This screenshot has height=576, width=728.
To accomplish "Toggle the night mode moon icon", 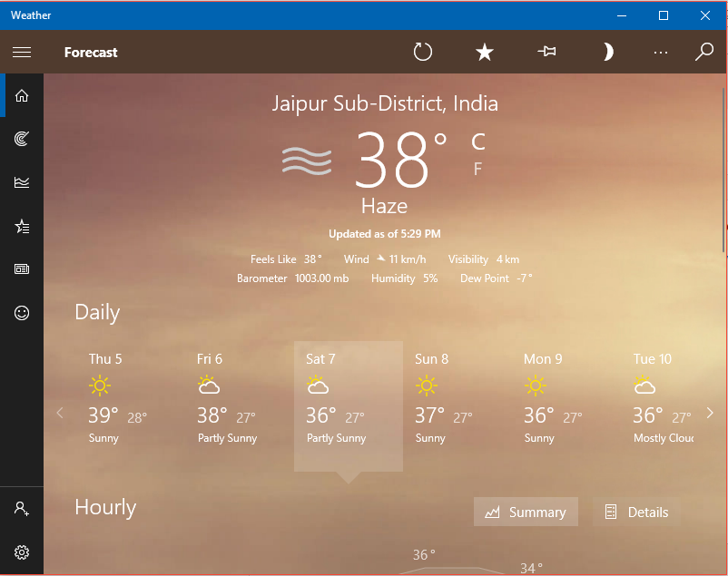I will coord(607,52).
